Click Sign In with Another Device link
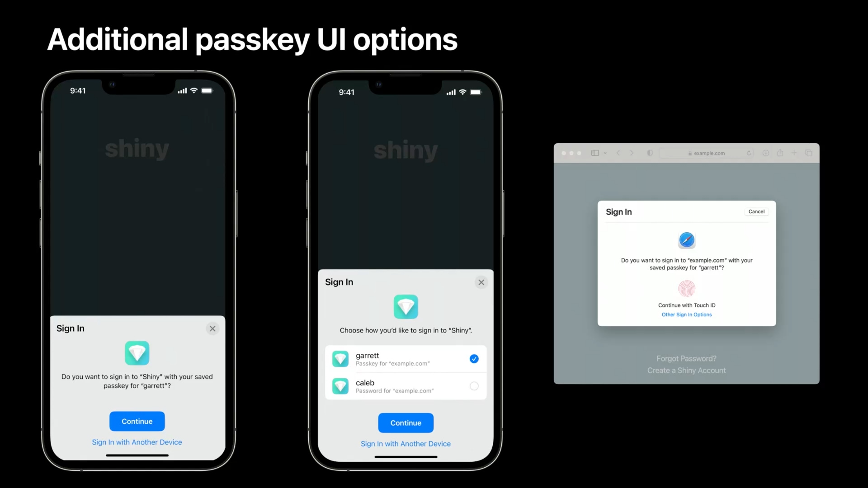 coord(137,442)
